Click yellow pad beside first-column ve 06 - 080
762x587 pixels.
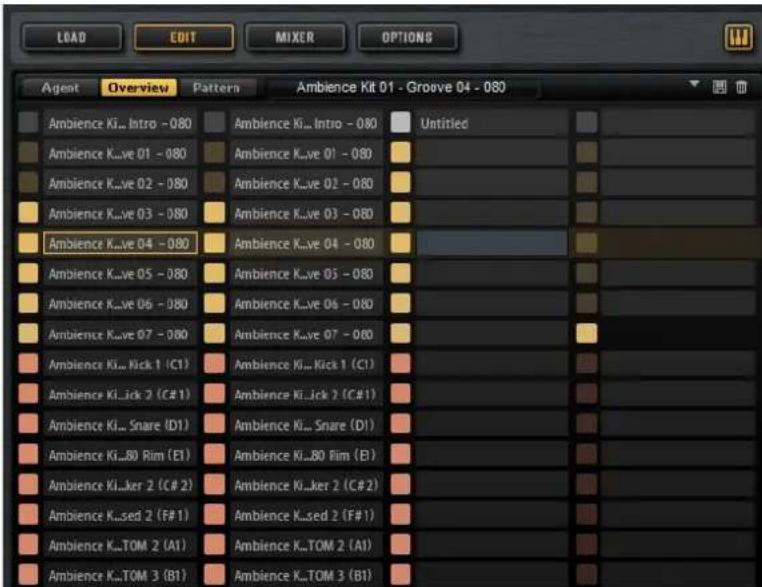click(x=28, y=303)
